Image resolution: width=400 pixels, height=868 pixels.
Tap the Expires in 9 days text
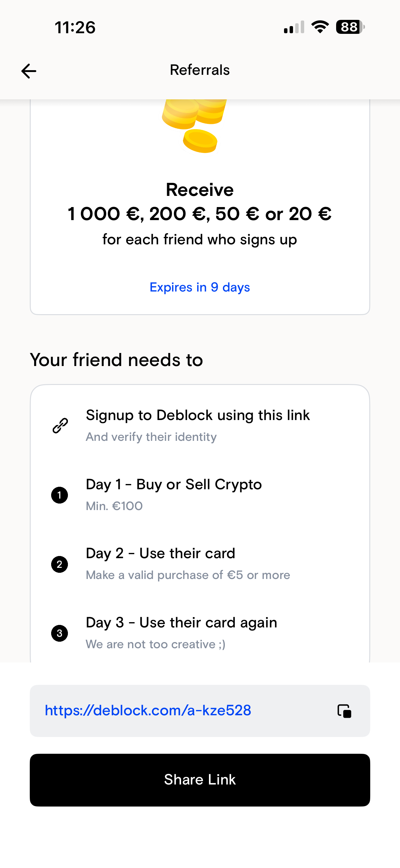tap(200, 287)
